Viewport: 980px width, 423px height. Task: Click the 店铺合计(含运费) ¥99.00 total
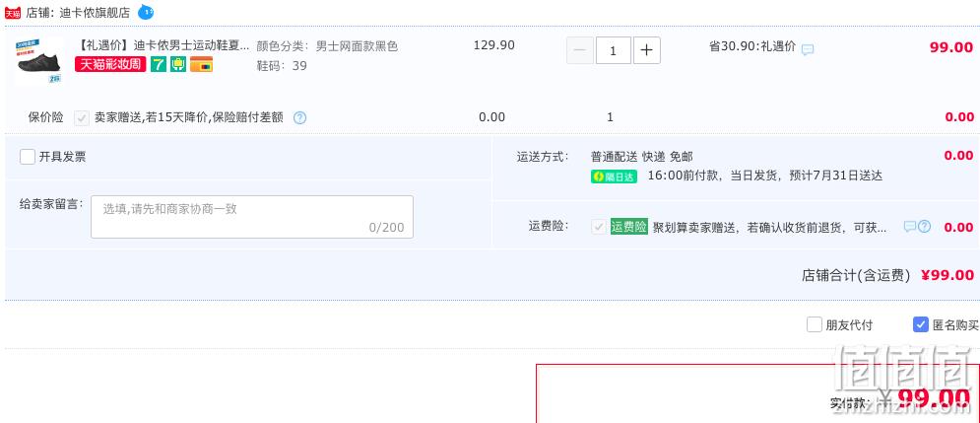pos(887,275)
